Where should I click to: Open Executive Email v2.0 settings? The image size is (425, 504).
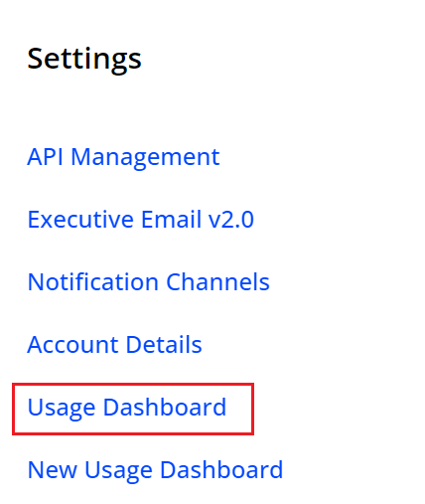tap(140, 219)
